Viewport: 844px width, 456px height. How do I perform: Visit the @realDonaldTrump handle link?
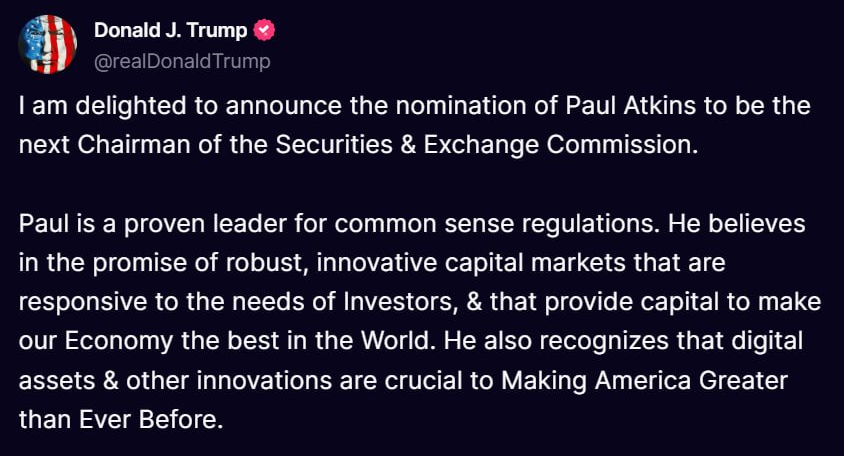coord(182,61)
